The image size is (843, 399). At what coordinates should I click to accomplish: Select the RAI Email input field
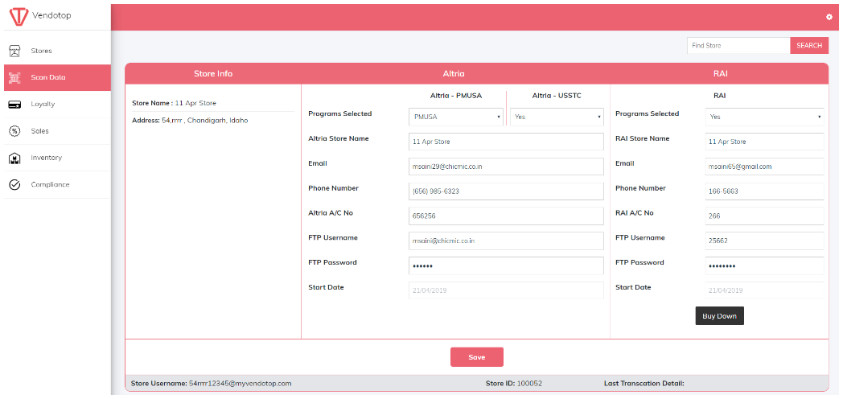click(x=764, y=167)
